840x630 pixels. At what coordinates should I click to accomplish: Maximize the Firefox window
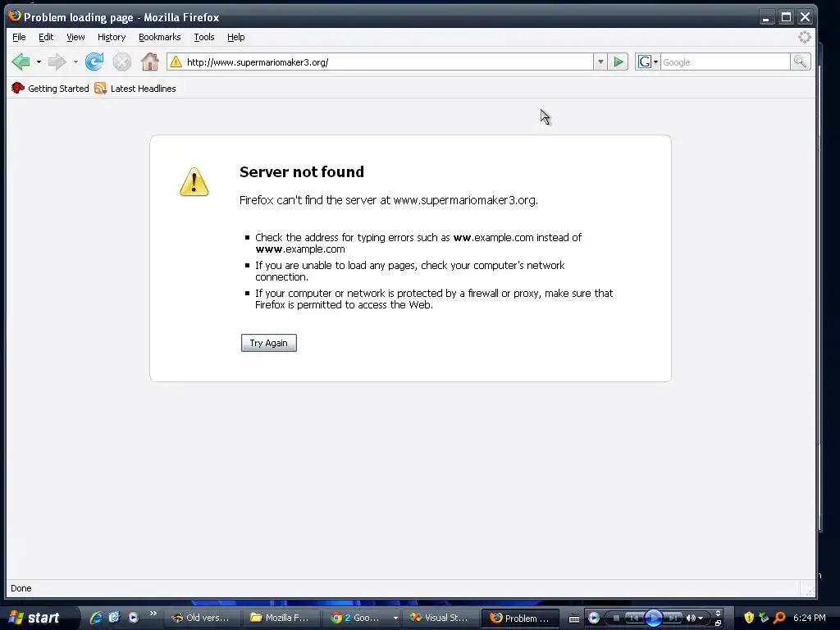(x=786, y=17)
